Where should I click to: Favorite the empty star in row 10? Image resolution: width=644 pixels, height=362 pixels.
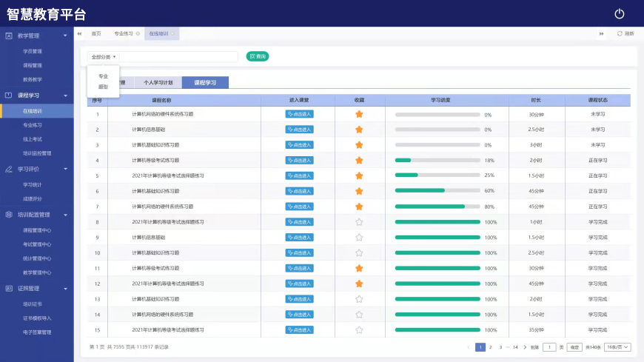pyautogui.click(x=359, y=252)
